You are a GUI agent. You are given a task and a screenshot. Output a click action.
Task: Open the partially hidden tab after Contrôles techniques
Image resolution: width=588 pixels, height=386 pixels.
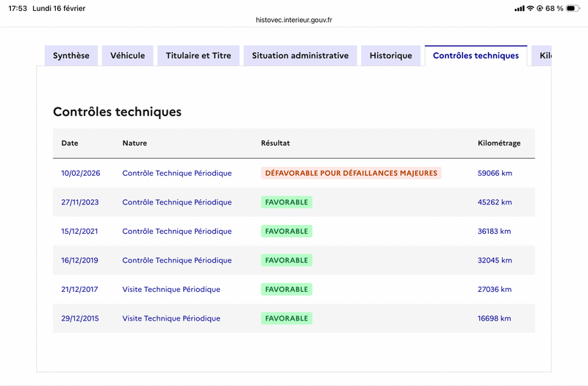click(x=544, y=56)
